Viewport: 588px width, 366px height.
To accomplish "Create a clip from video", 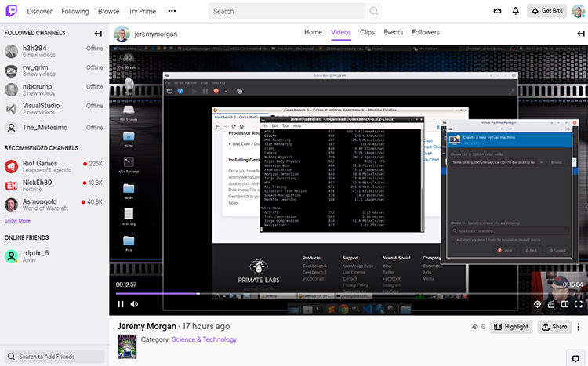I will coord(551,304).
